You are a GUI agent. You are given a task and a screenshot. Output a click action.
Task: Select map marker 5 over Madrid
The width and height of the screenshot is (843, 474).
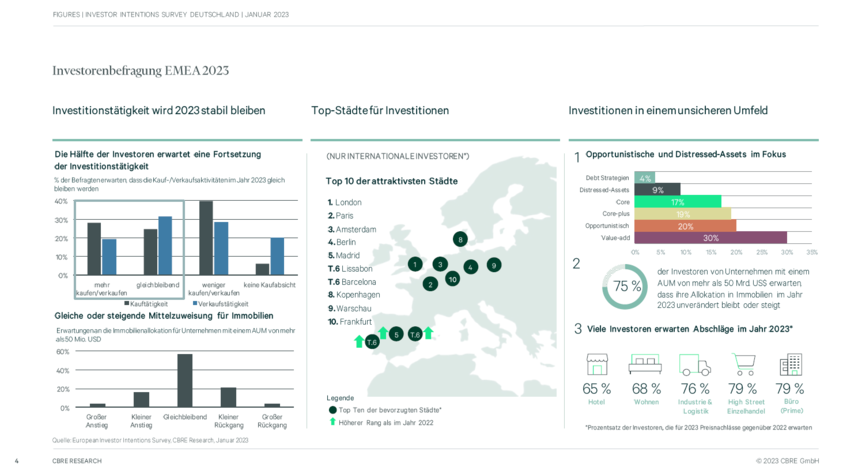[396, 334]
